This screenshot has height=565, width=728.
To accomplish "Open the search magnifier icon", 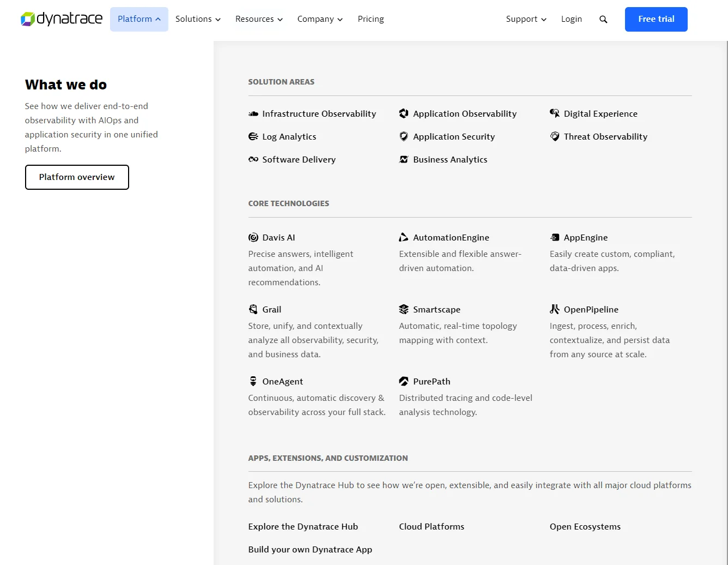I will (x=603, y=19).
